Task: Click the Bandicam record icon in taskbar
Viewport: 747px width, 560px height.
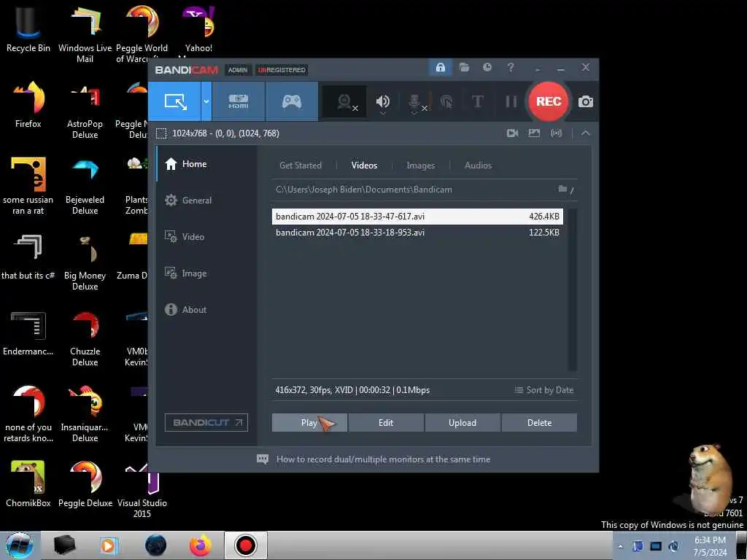Action: (246, 545)
